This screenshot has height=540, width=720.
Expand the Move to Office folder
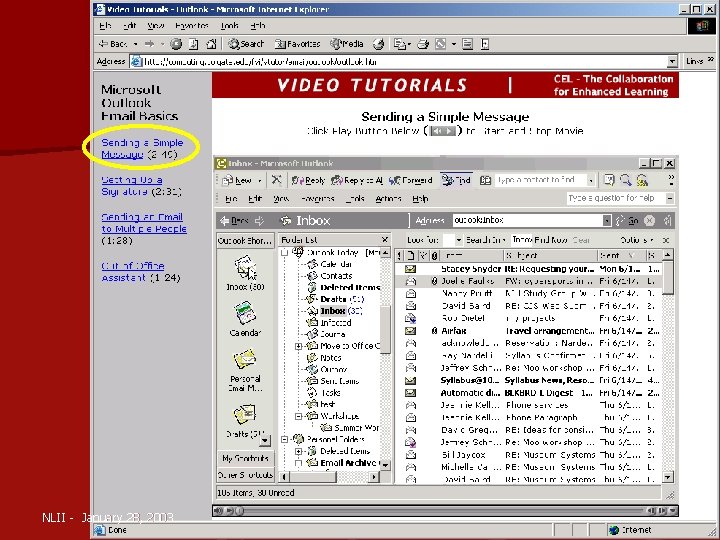coord(298,346)
